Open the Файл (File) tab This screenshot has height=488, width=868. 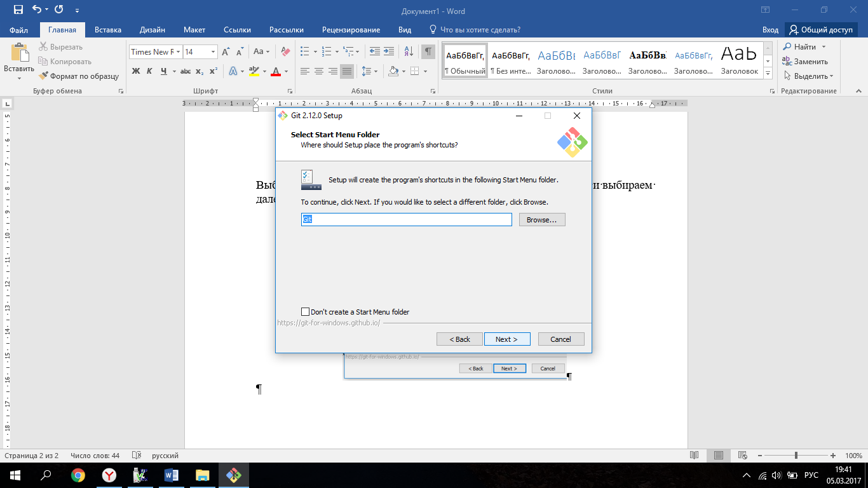(x=19, y=30)
